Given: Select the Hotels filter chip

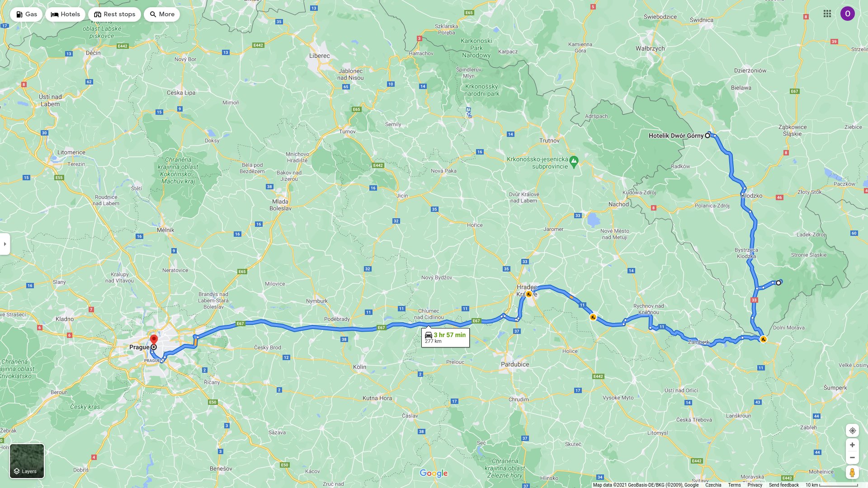Looking at the screenshot, I should pyautogui.click(x=65, y=14).
